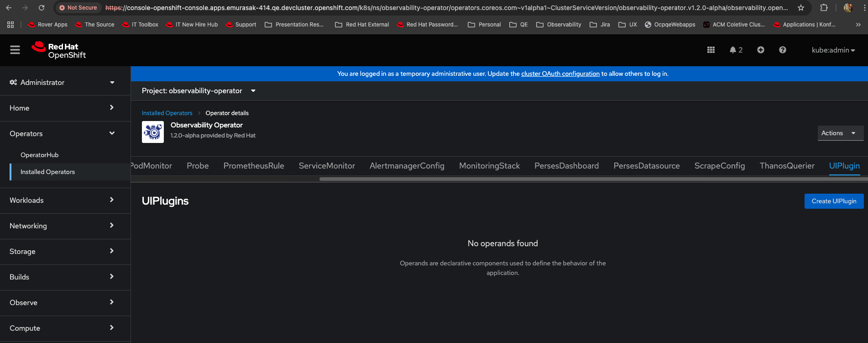Open OcpqeWebapps bookmark
Screen dimensions: 868x343
click(x=670, y=25)
